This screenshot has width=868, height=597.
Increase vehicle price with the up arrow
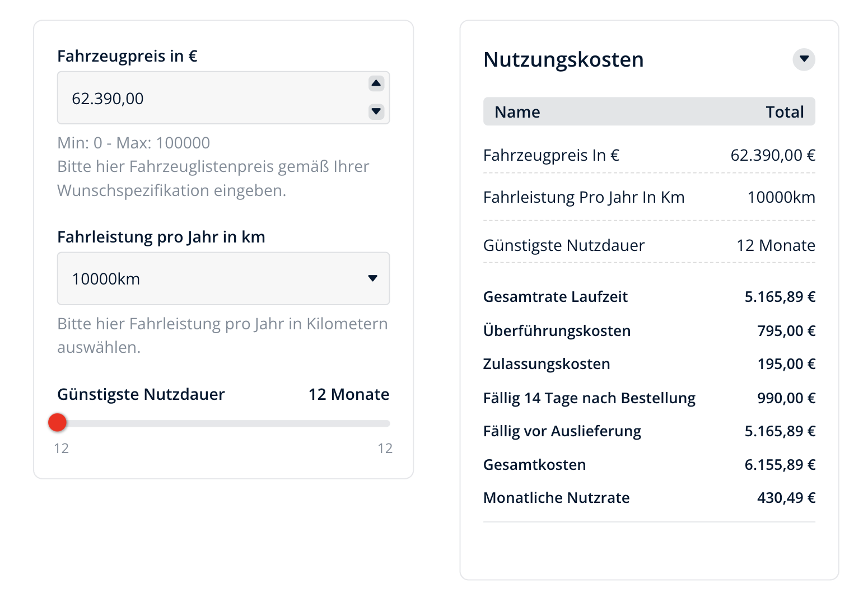pos(376,84)
